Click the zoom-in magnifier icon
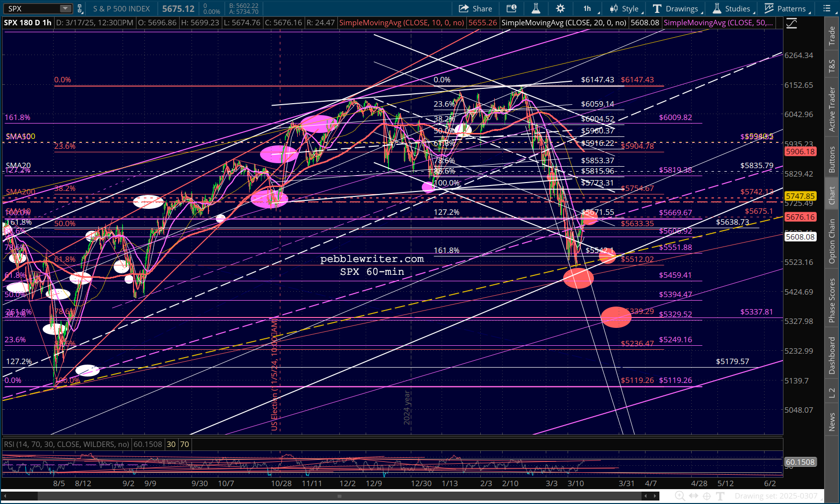 (680, 496)
